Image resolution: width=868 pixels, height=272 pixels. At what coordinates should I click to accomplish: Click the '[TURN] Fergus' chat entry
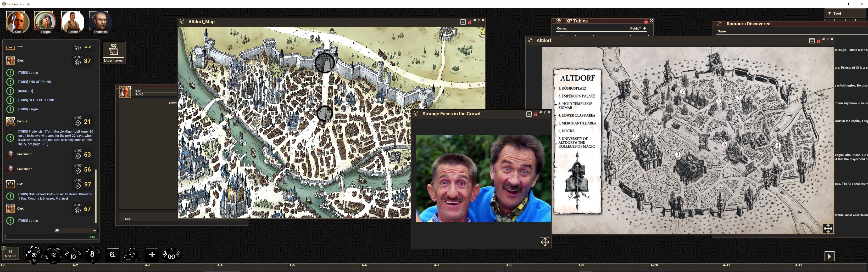[x=28, y=109]
